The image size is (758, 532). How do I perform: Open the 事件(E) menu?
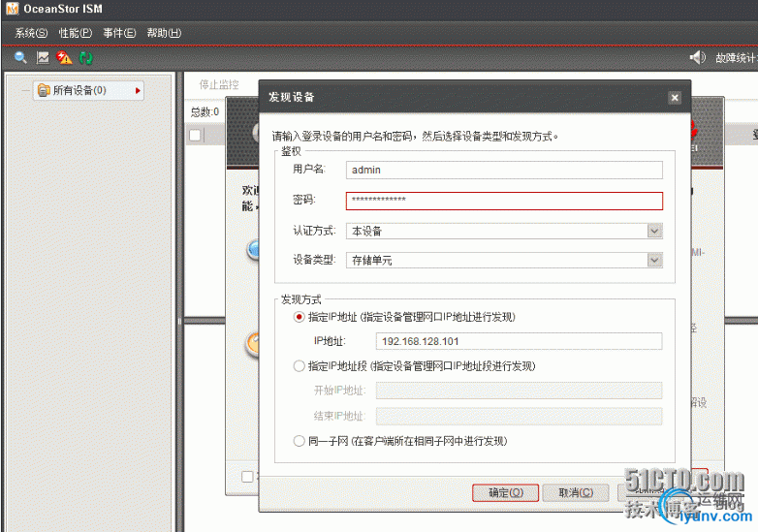(119, 33)
